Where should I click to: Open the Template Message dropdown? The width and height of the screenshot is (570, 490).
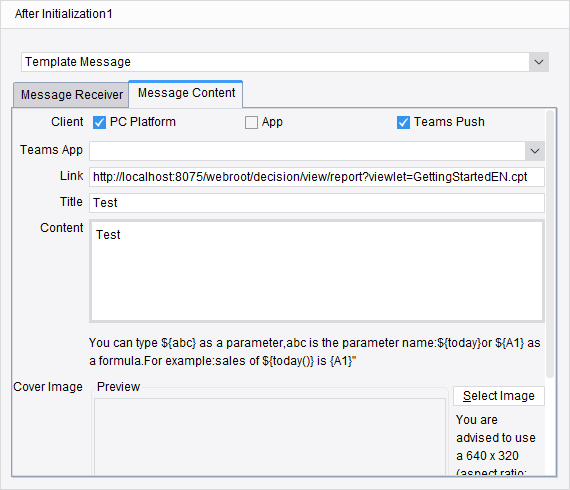click(539, 62)
